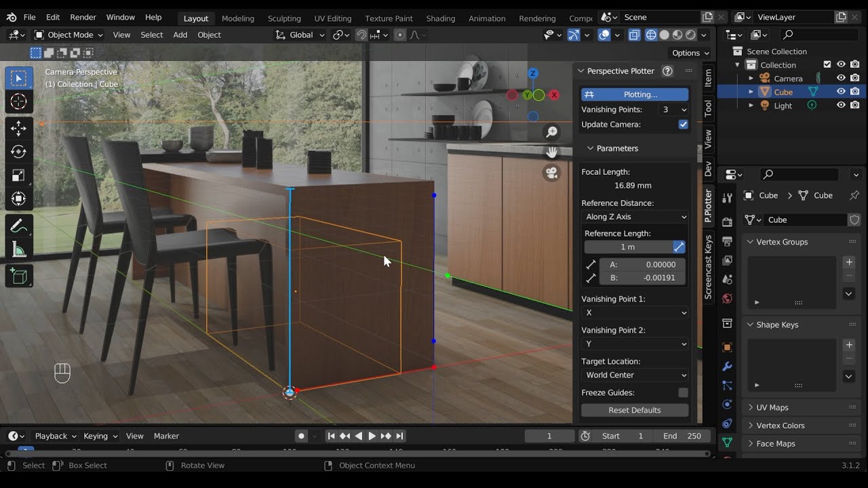This screenshot has width=868, height=488.
Task: Select the Measure tool
Action: (x=19, y=249)
